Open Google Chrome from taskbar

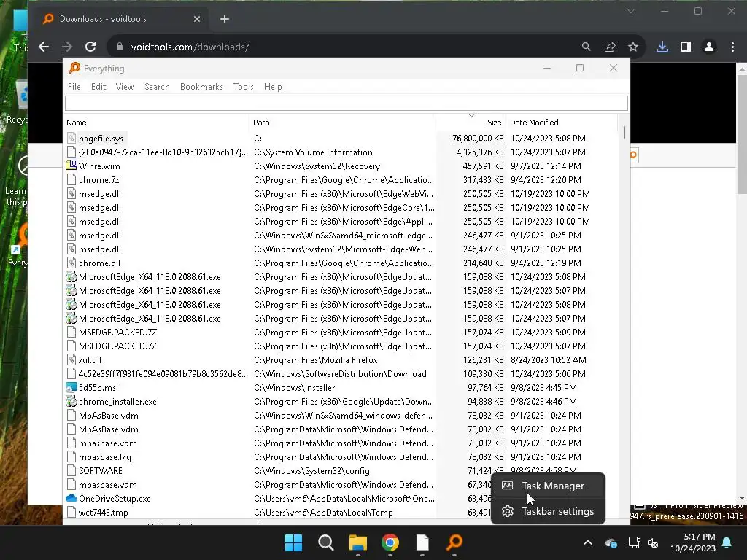tap(390, 542)
